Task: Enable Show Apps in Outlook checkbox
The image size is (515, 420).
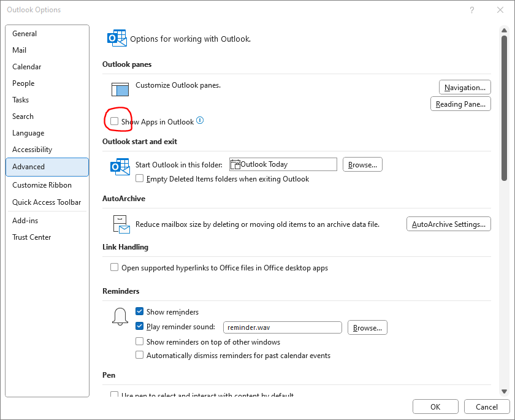Action: [x=114, y=121]
